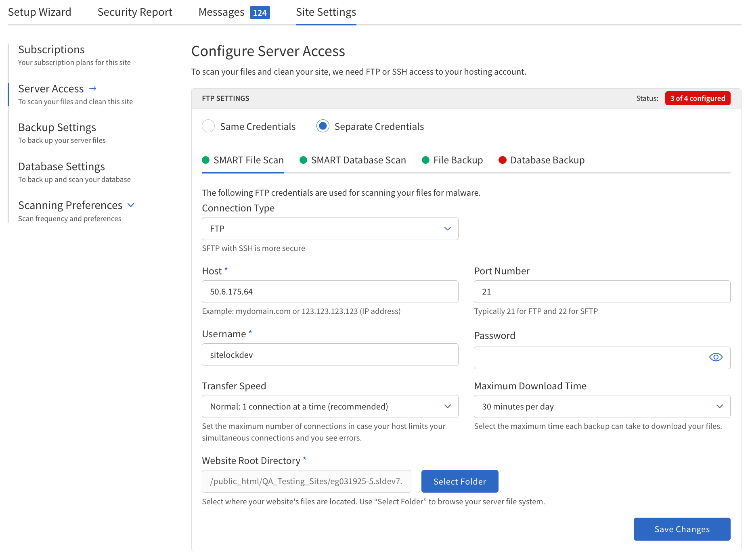Open Database Settings in the sidebar
The width and height of the screenshot is (750, 560).
[61, 166]
